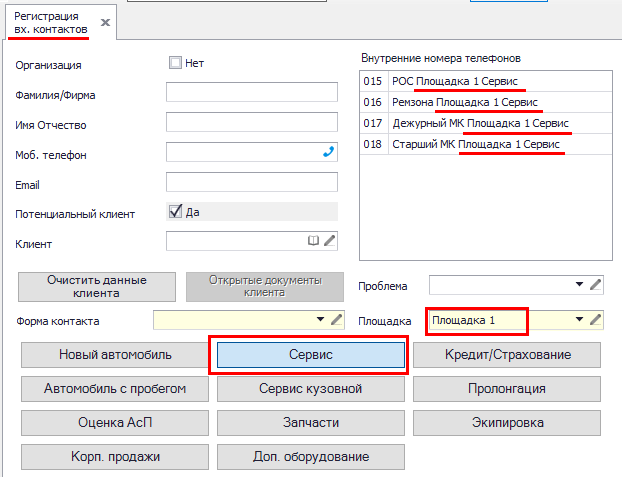This screenshot has width=622, height=477.
Task: Click the phone call icon in Моб. телефон field
Action: 329,152
